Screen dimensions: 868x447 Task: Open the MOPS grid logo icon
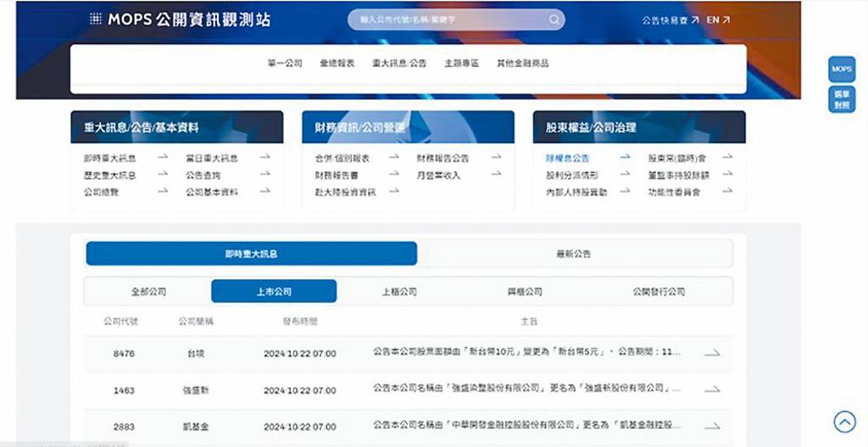point(95,20)
